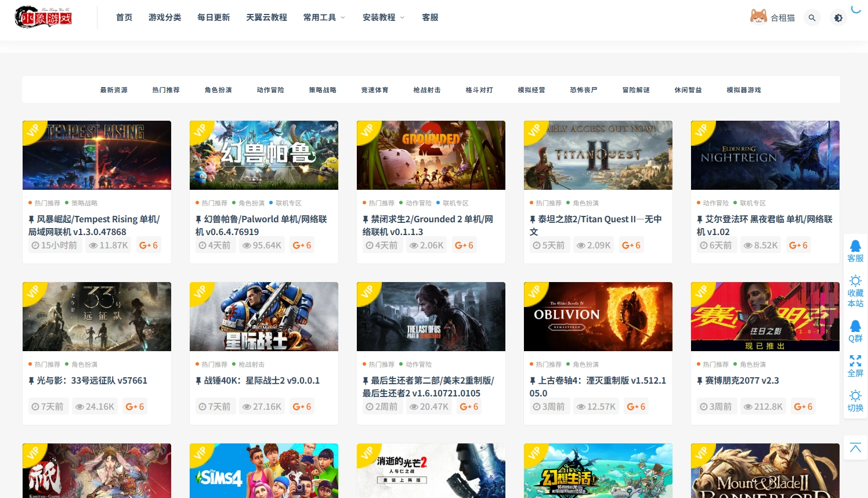868x498 pixels.
Task: Toggle dark mode with the theme icon
Action: pos(838,18)
